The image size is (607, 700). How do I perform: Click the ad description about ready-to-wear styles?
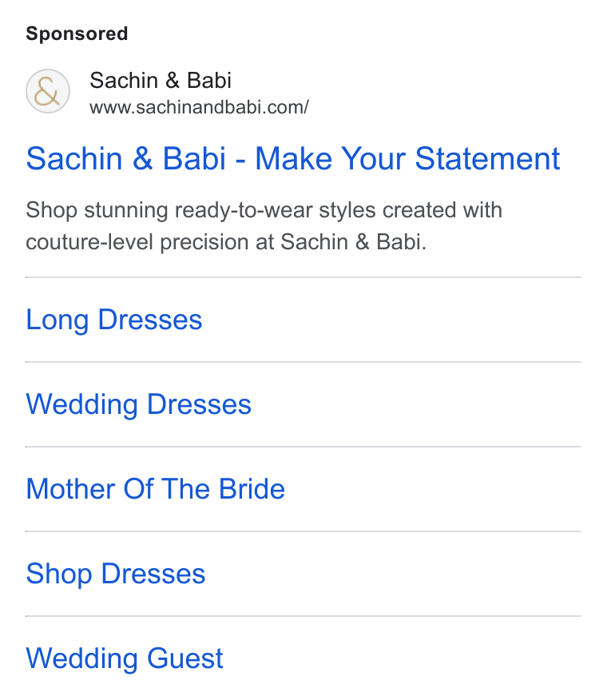pyautogui.click(x=264, y=226)
